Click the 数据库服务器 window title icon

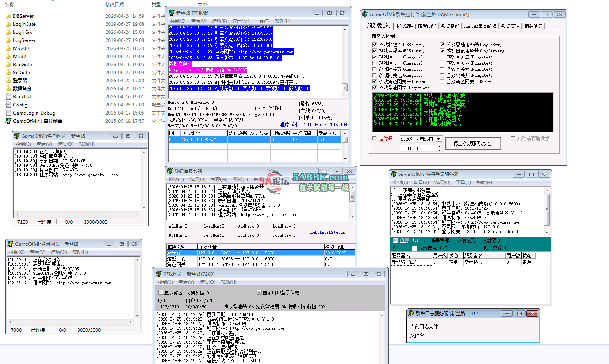pyautogui.click(x=169, y=171)
